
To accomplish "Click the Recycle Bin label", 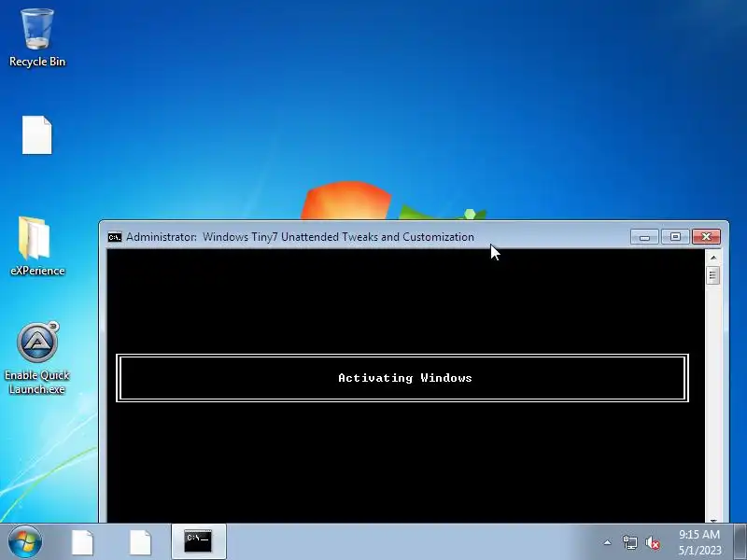I will 37,62.
